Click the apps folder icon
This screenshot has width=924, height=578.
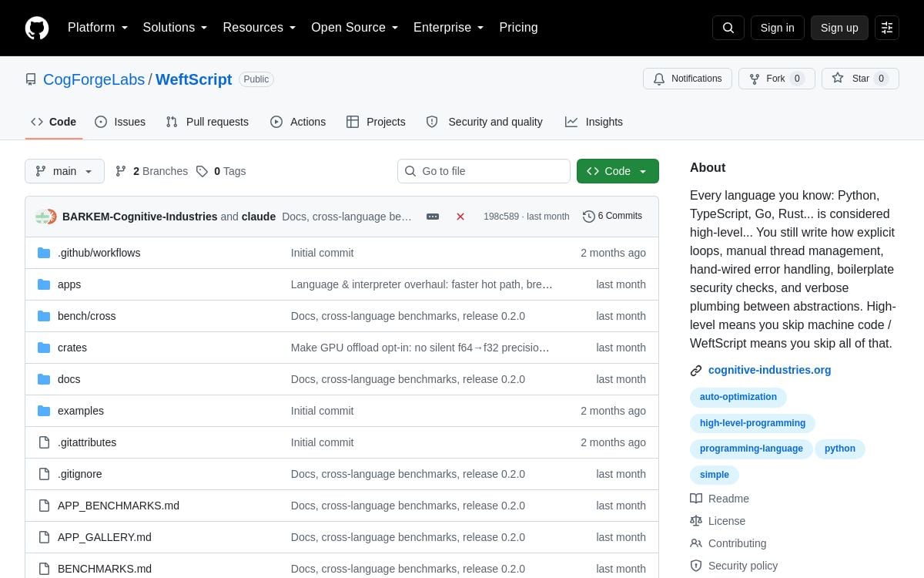(44, 284)
